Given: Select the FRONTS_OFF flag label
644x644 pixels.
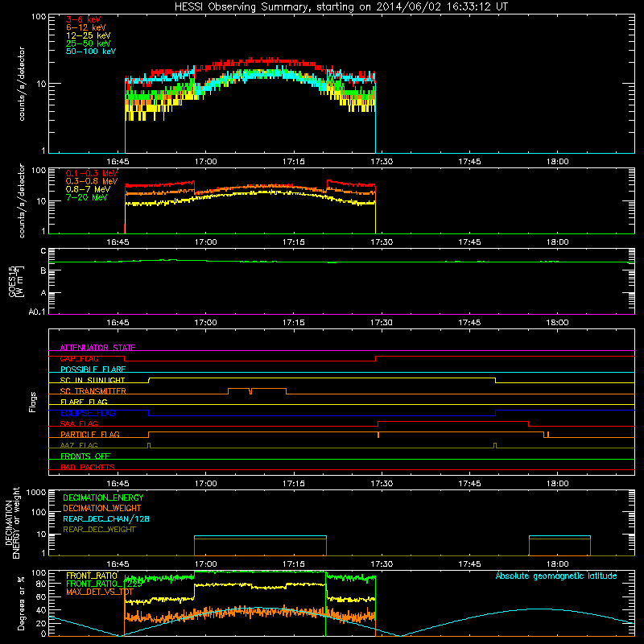Looking at the screenshot, I should click(x=85, y=456).
